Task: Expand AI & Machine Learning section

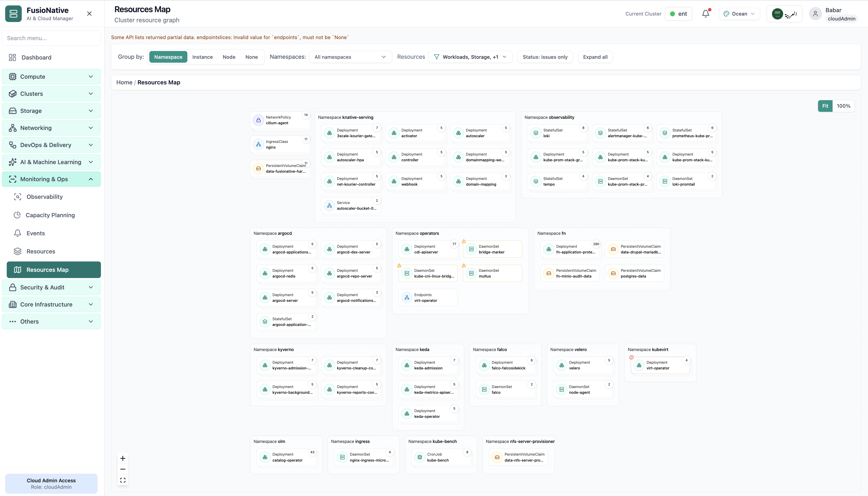Action: (x=52, y=162)
